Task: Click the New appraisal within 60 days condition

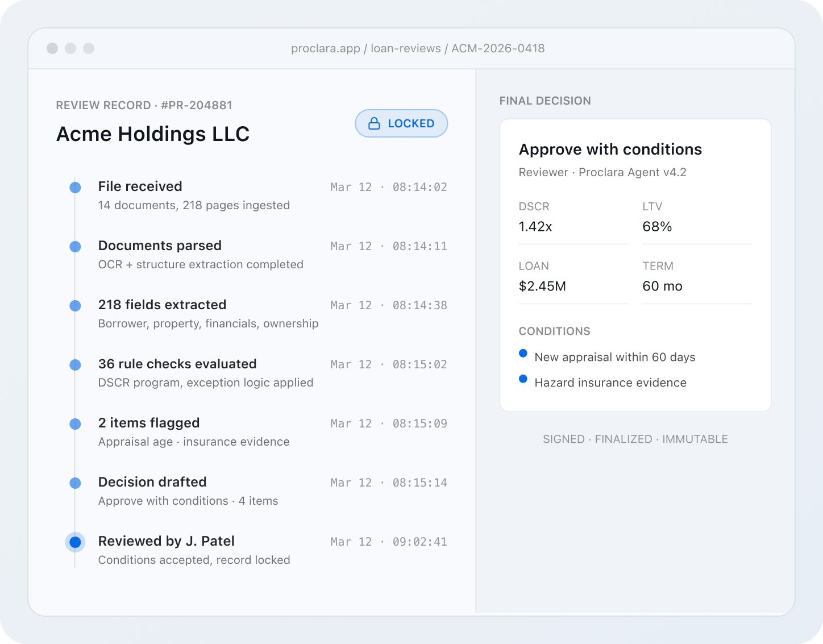Action: click(615, 357)
